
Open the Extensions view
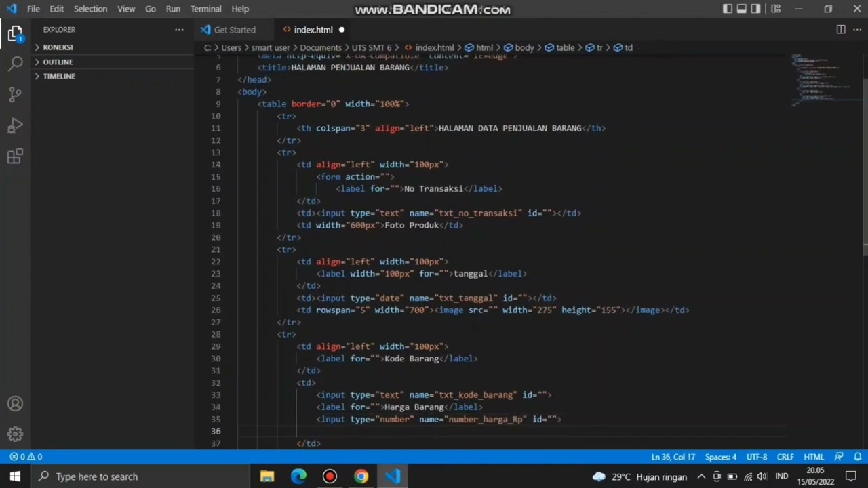point(15,157)
